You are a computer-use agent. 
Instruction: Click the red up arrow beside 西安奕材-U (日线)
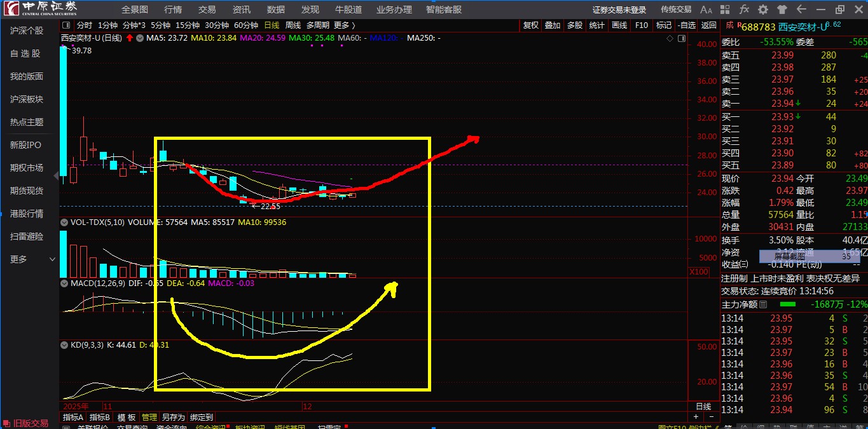(x=130, y=37)
